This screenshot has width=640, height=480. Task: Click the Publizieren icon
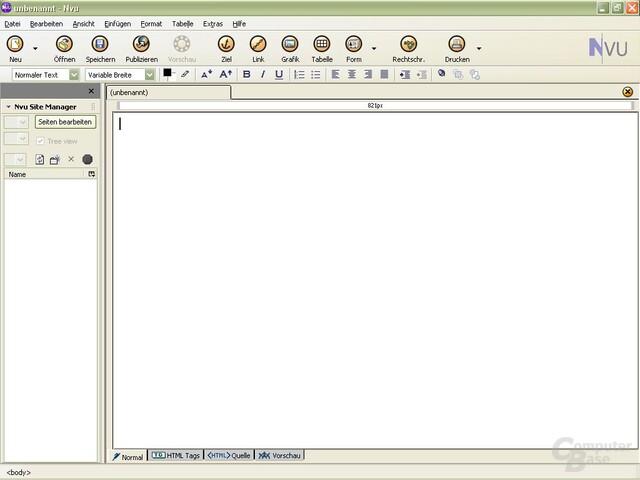[x=141, y=44]
